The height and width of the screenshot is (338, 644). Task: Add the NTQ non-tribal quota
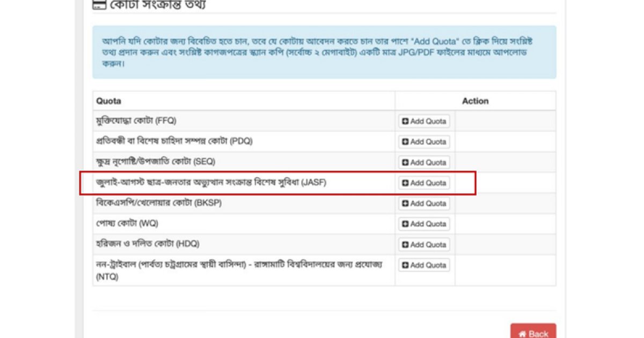424,265
